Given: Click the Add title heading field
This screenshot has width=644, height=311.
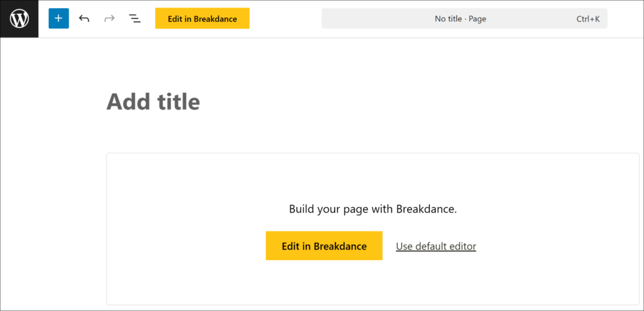Looking at the screenshot, I should 153,101.
